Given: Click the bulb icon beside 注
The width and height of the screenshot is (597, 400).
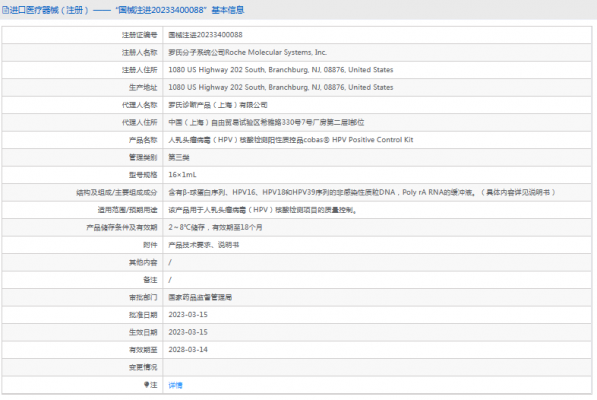Looking at the screenshot, I should (x=147, y=384).
